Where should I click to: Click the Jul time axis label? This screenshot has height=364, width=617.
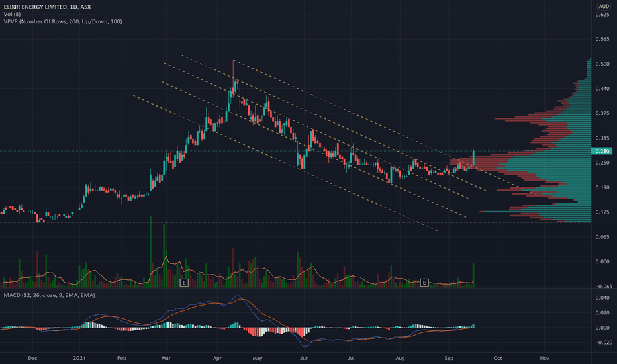(351, 358)
